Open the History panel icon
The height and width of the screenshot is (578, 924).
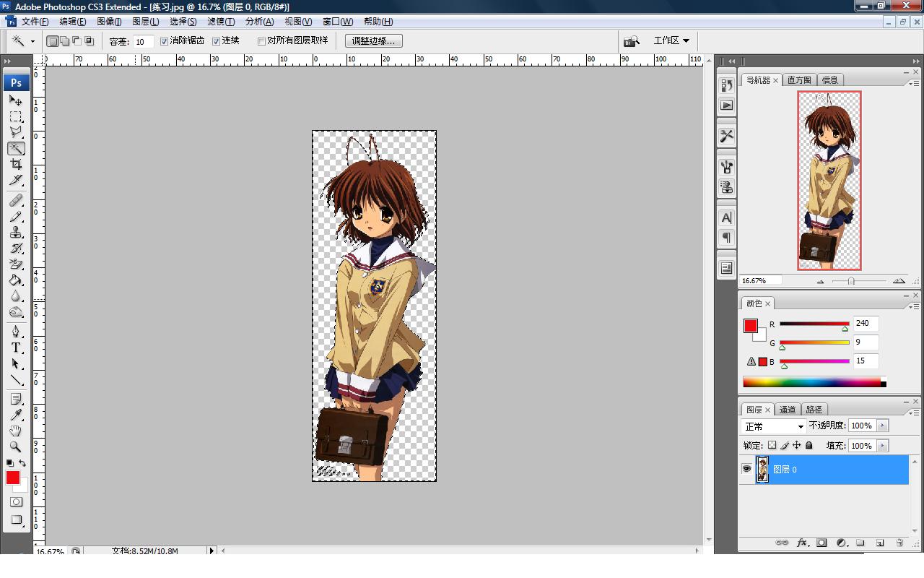pyautogui.click(x=726, y=85)
